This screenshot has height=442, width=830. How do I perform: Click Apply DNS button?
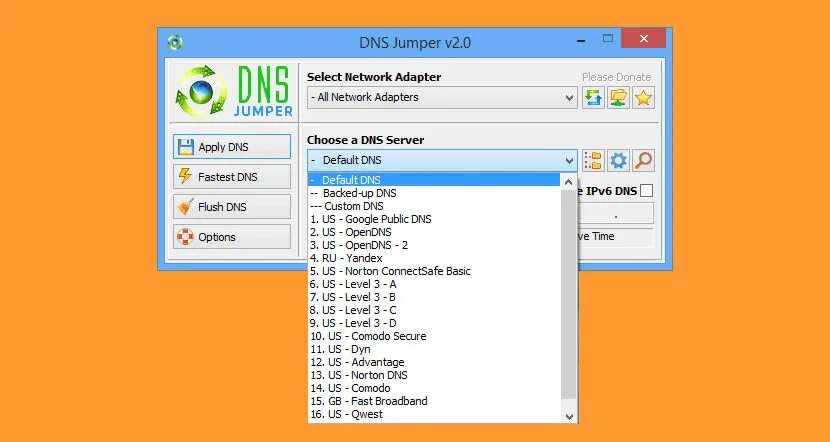pos(232,147)
